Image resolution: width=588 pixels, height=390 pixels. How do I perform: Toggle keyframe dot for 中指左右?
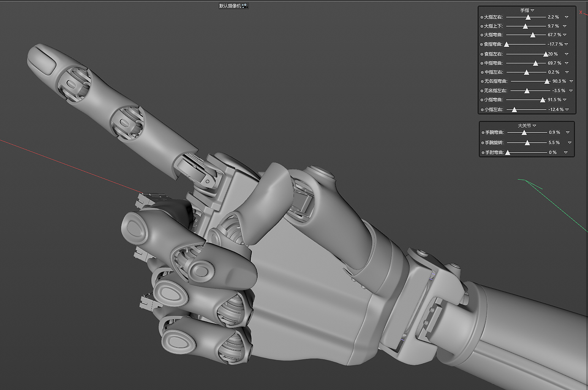coord(482,72)
